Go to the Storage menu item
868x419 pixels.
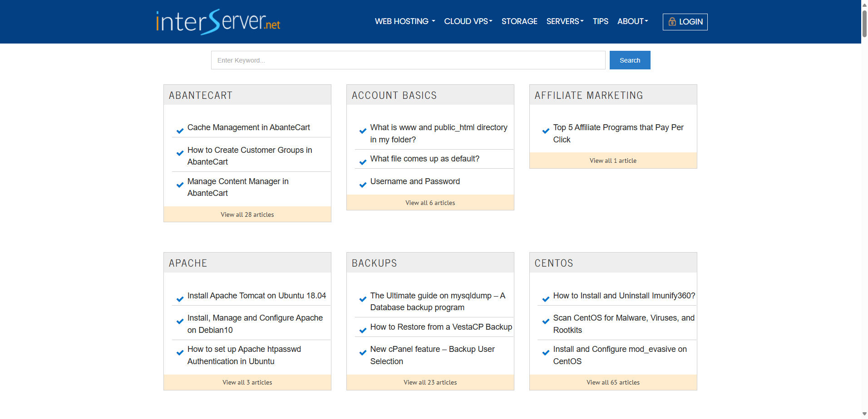pos(519,21)
